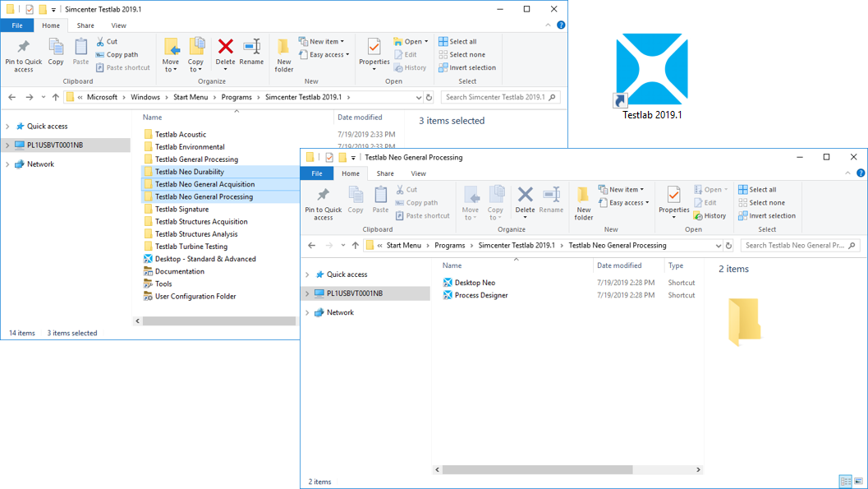The image size is (868, 489).
Task: Click the Search Testlab Neo General Processing box
Action: coord(795,246)
